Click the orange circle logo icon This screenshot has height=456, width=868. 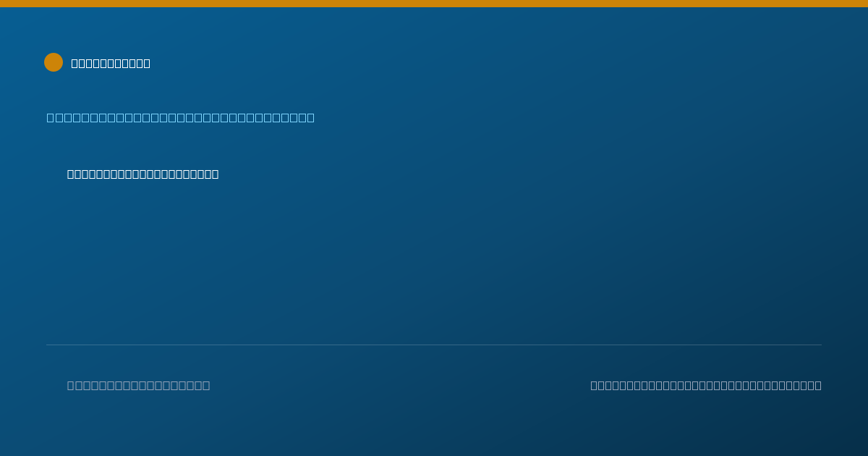click(x=54, y=62)
